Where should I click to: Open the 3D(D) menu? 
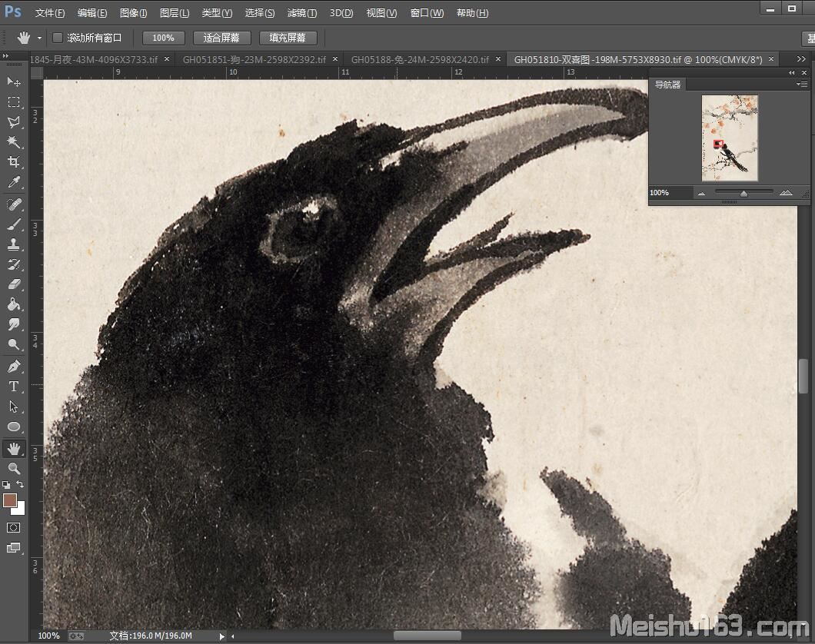341,13
